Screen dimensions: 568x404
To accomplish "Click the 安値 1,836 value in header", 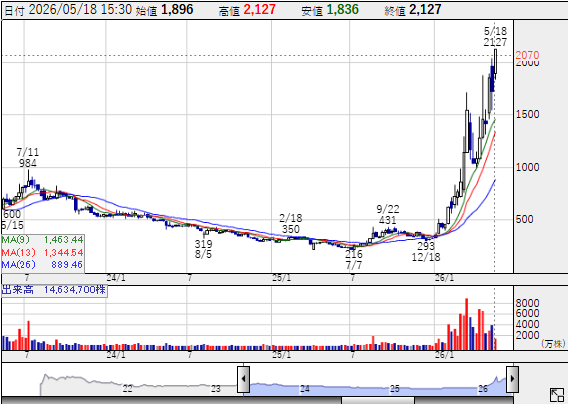I will (330, 10).
